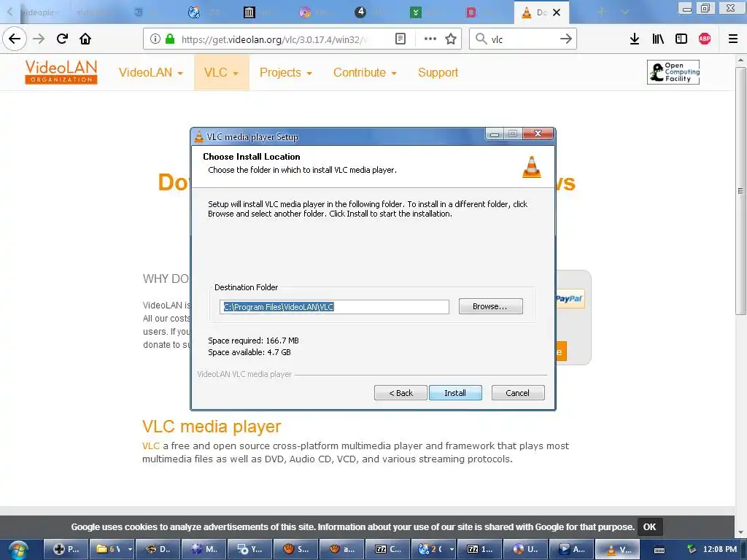747x560 pixels.
Task: Click the magnifier icon in the search box
Action: (x=481, y=39)
